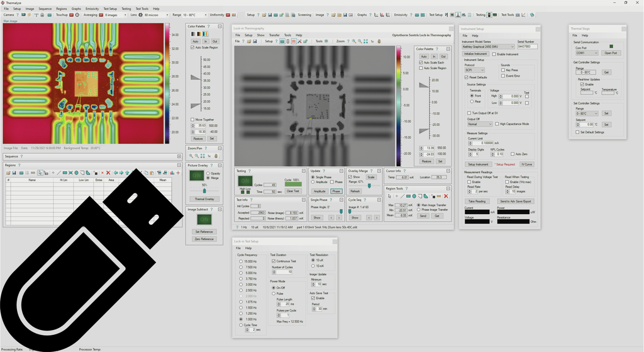The height and width of the screenshot is (352, 644).
Task: Click the Take Reading button
Action: coord(476,201)
